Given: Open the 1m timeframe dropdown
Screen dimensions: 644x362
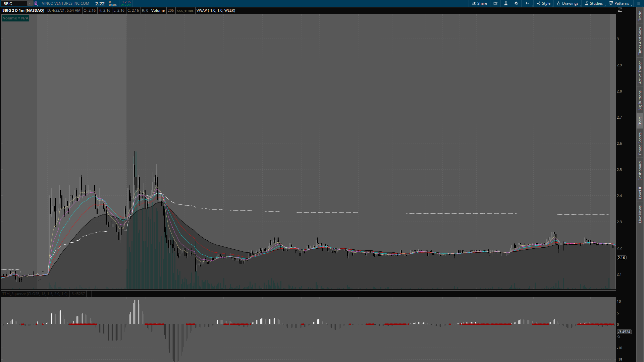Looking at the screenshot, I should click(x=528, y=3).
